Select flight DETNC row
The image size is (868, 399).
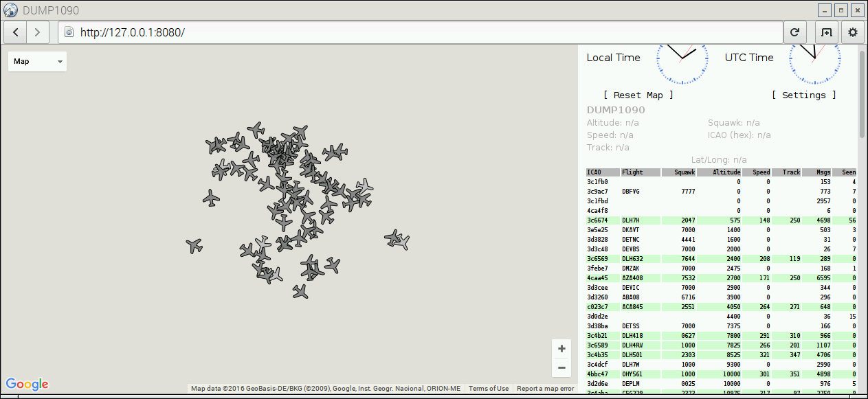point(721,240)
